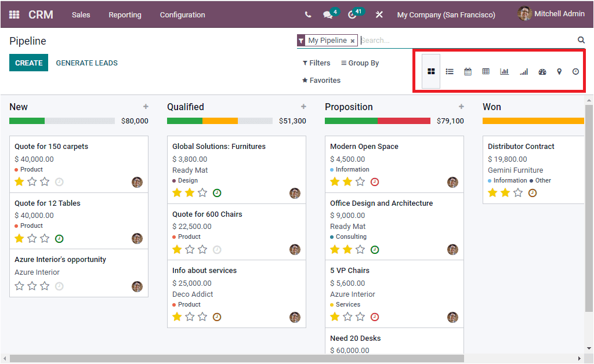The image size is (594, 364).
Task: Open the messages panel showing 4 notifications
Action: click(x=328, y=14)
